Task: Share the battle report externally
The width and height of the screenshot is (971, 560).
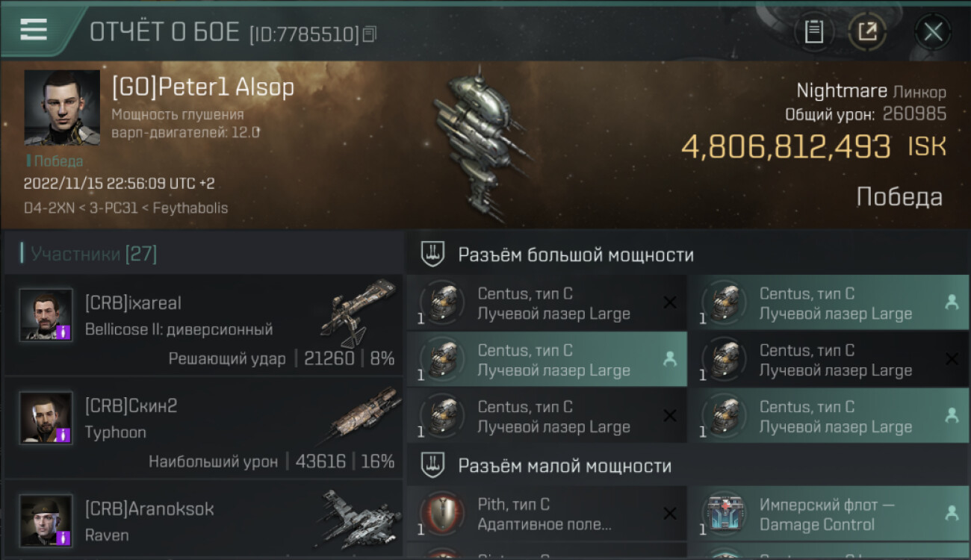Action: (x=866, y=31)
